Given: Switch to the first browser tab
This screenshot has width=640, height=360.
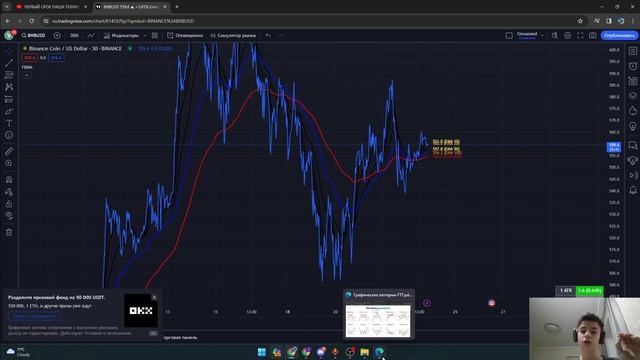Looking at the screenshot, I should (x=51, y=7).
